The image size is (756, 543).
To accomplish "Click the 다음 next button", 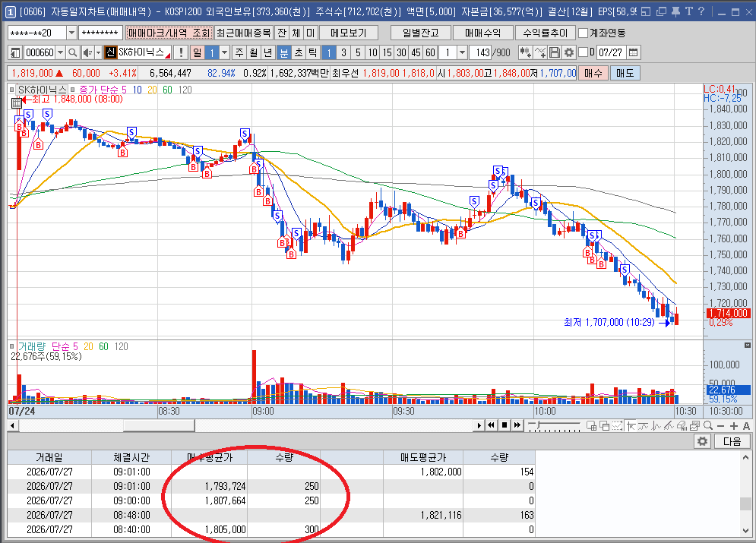I will [x=732, y=441].
